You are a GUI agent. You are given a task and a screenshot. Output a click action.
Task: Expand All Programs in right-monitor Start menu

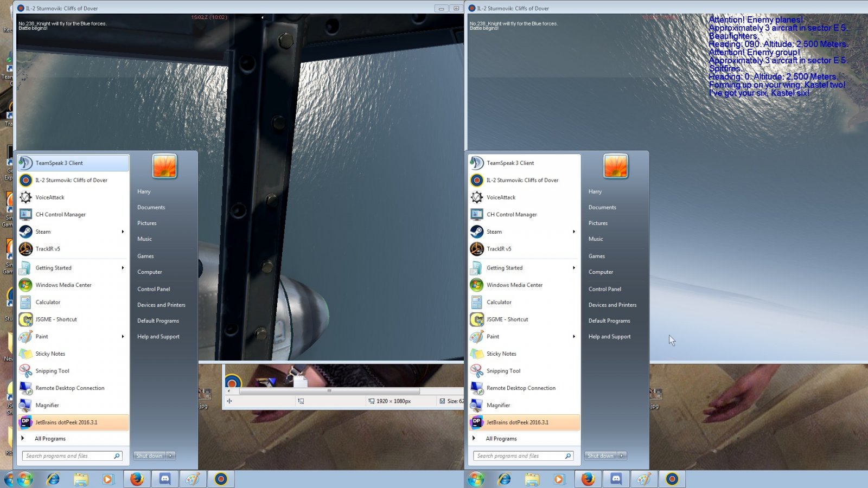(525, 439)
